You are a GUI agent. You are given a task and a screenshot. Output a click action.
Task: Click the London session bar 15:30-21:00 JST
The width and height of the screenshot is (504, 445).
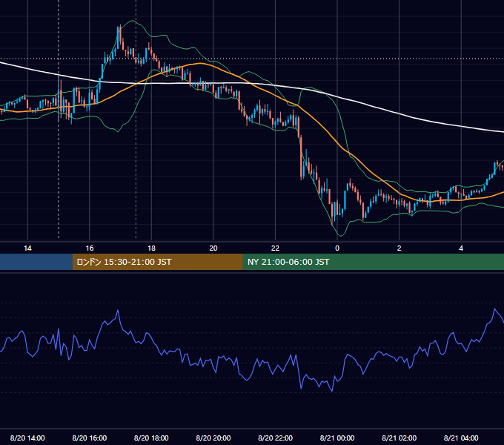(157, 262)
